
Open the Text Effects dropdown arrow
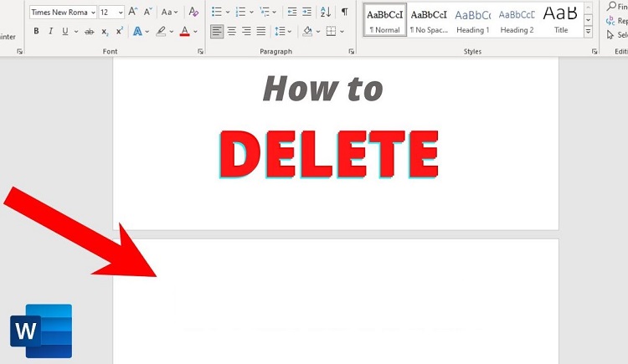point(147,31)
